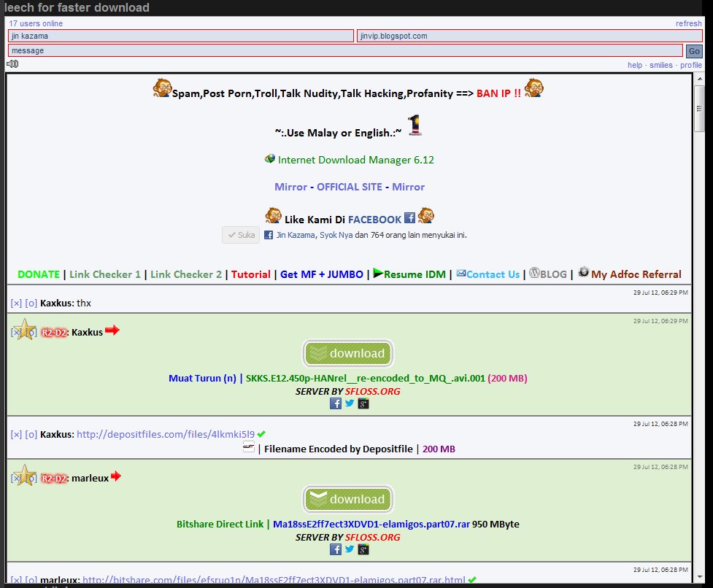Click Facebook icon beside FACEBOOK text
Viewport: 713px width, 588px height.
coord(409,217)
